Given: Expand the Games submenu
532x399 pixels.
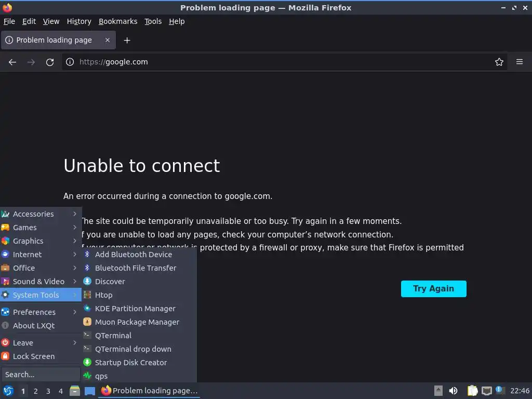Looking at the screenshot, I should (41, 228).
